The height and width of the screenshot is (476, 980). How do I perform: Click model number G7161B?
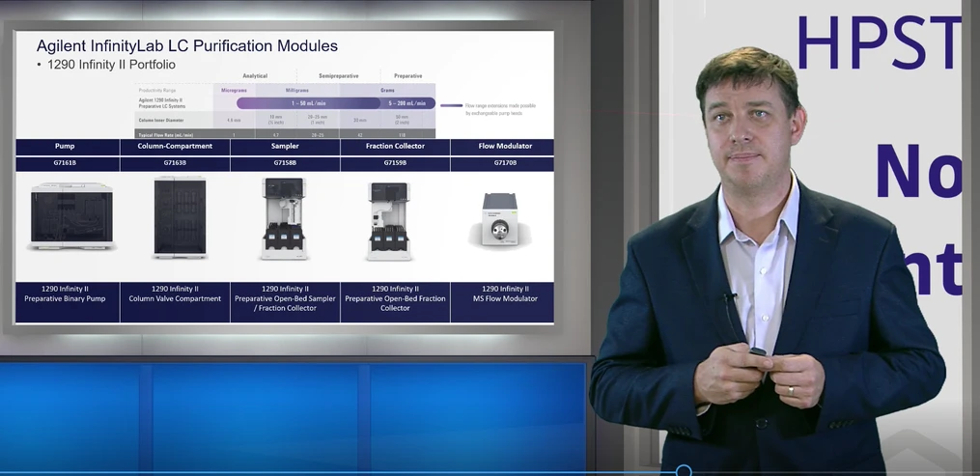point(66,164)
